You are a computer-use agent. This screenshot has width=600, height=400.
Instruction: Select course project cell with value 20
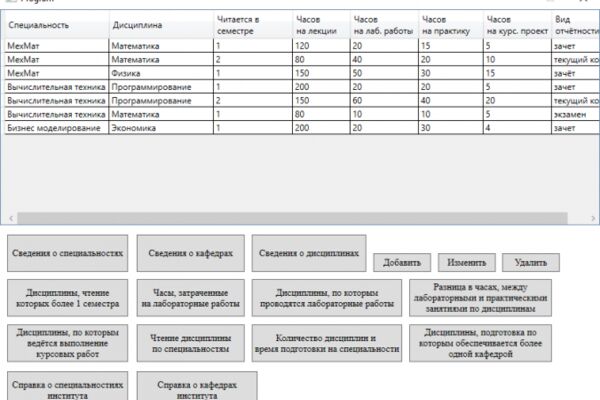[517, 101]
